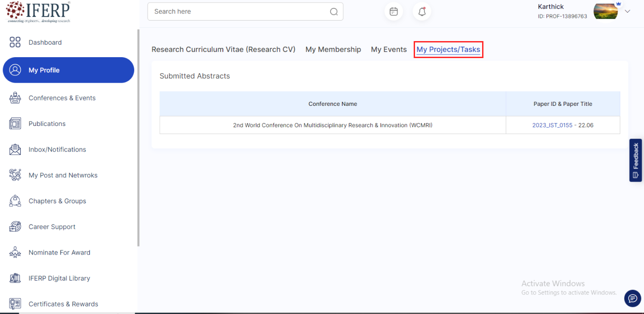This screenshot has height=314, width=644.
Task: Switch to the My Membership tab
Action: pyautogui.click(x=333, y=50)
